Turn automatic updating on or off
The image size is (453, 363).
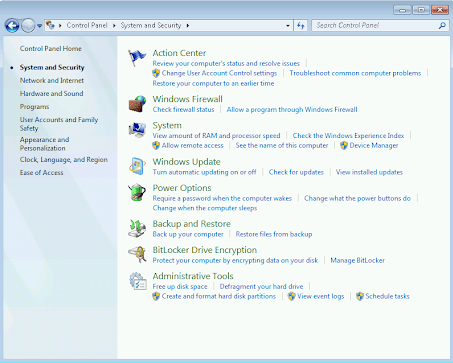(204, 172)
